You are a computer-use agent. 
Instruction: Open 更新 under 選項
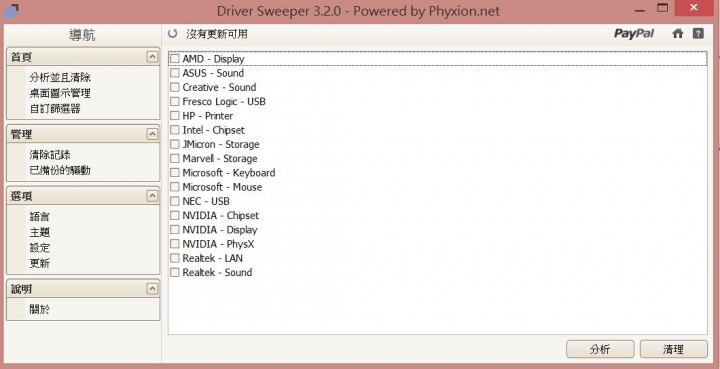coord(39,263)
